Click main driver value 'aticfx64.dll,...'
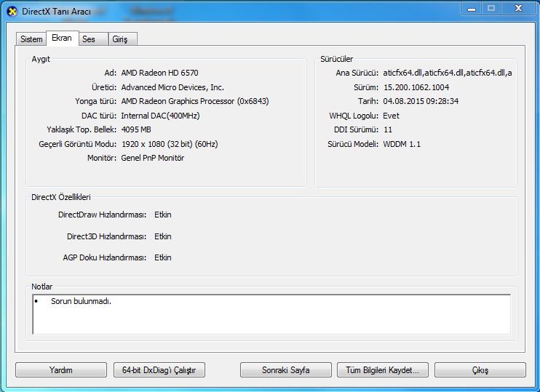Viewport: 540px width, 392px height. [x=448, y=73]
